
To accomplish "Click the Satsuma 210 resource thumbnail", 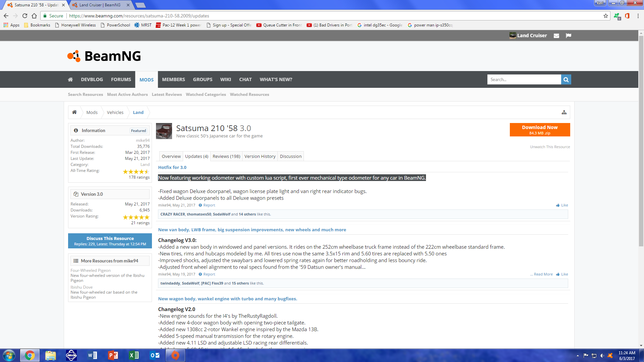I will pos(164,131).
